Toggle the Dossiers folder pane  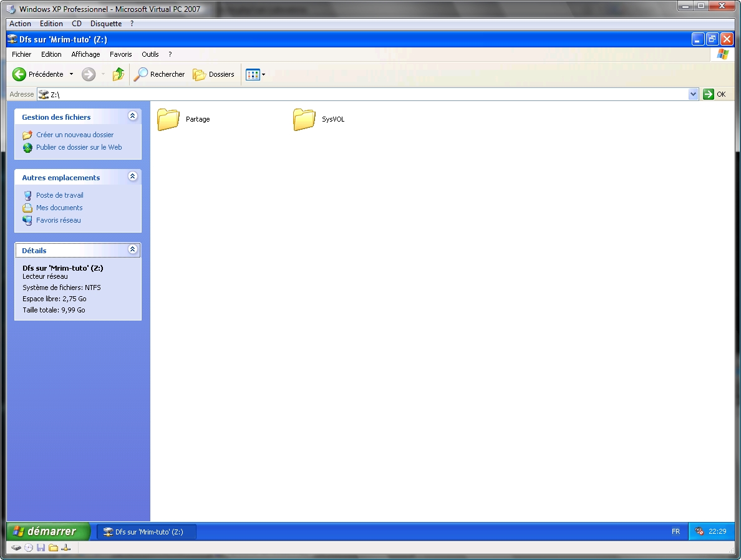point(213,74)
